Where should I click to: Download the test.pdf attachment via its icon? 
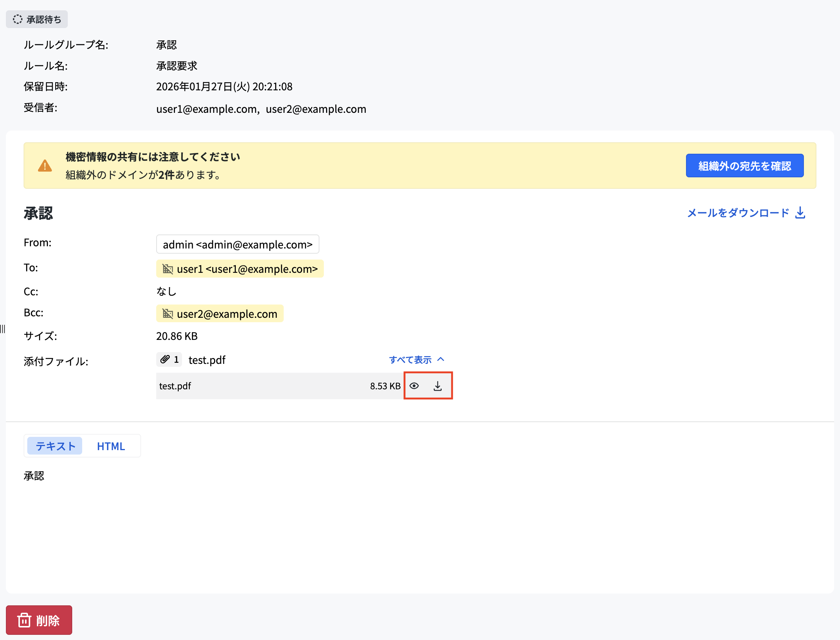click(438, 386)
